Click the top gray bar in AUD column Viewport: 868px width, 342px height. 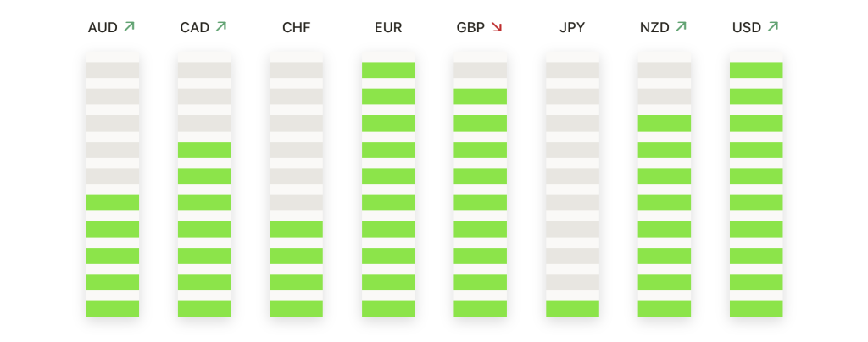[113, 70]
